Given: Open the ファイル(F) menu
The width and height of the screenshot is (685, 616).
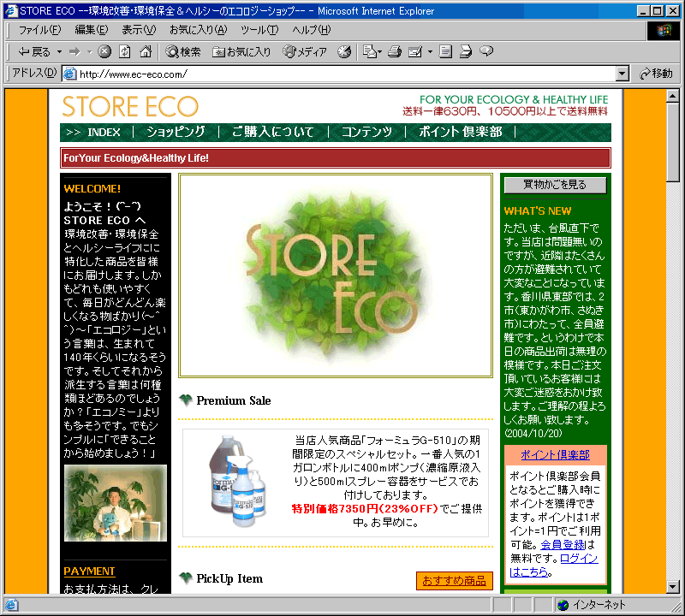Looking at the screenshot, I should [39, 30].
